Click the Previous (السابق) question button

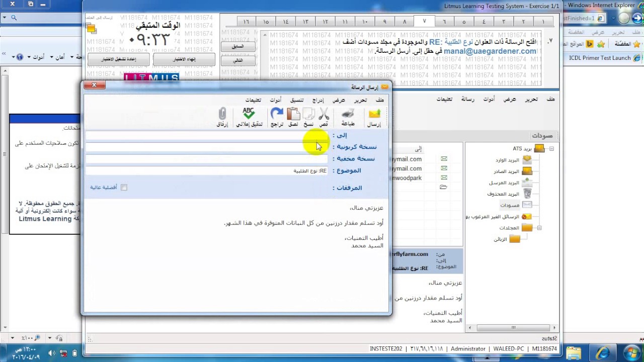(238, 46)
